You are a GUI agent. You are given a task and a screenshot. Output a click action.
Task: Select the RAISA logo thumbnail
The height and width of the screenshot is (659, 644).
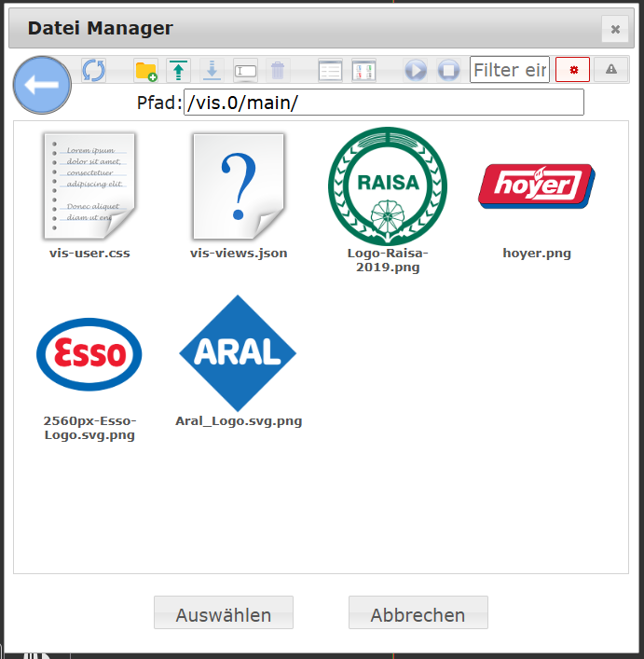click(x=388, y=185)
